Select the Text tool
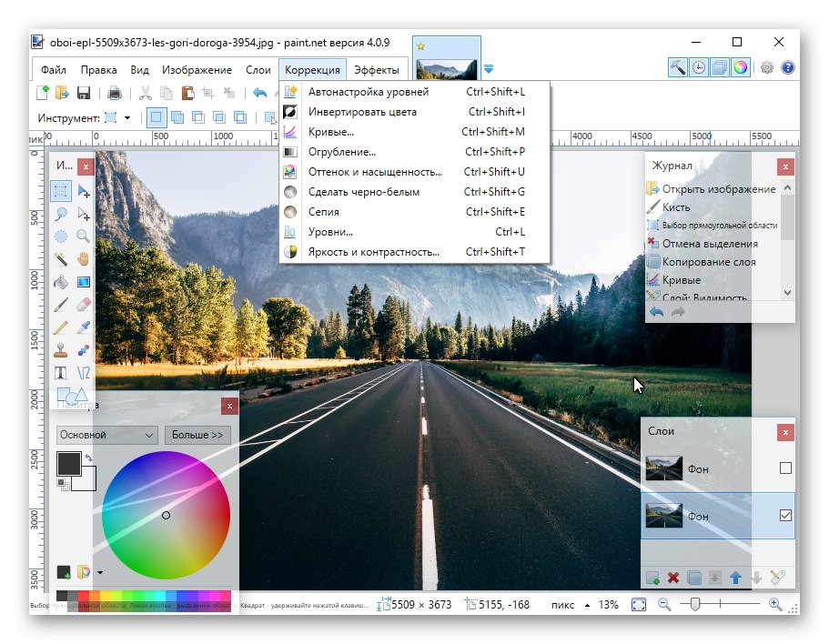829x644 pixels. 61,372
